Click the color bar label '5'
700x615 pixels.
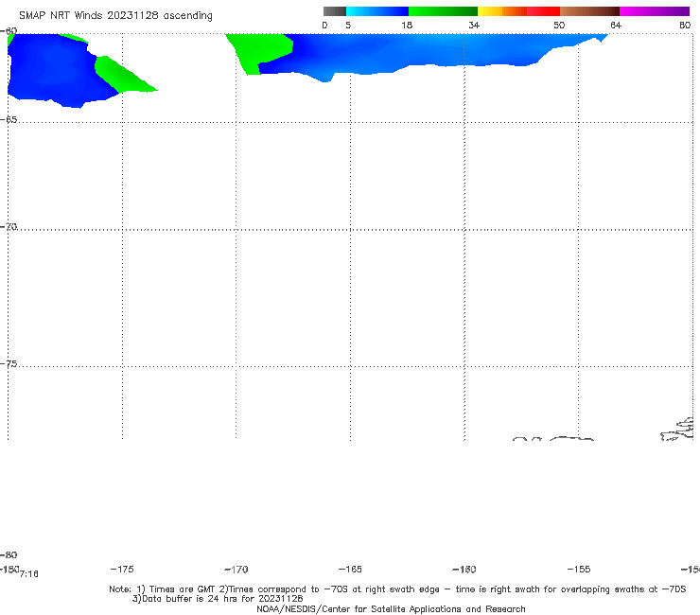(348, 26)
